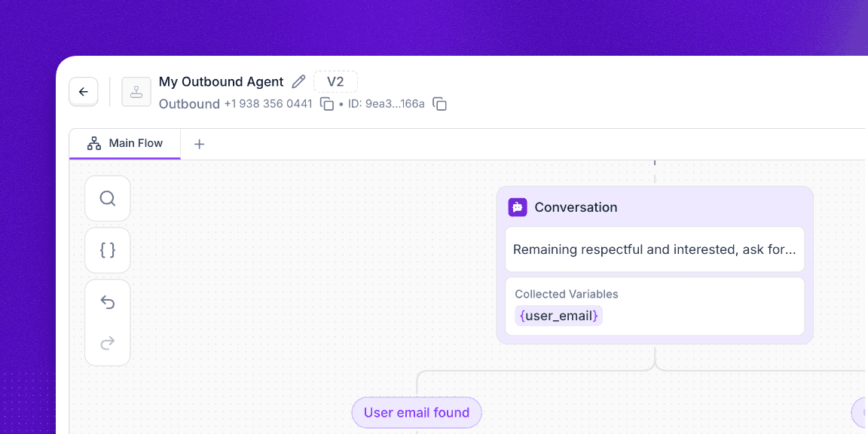Open the prompt text 'Remaining respectful and interested'

coord(655,249)
